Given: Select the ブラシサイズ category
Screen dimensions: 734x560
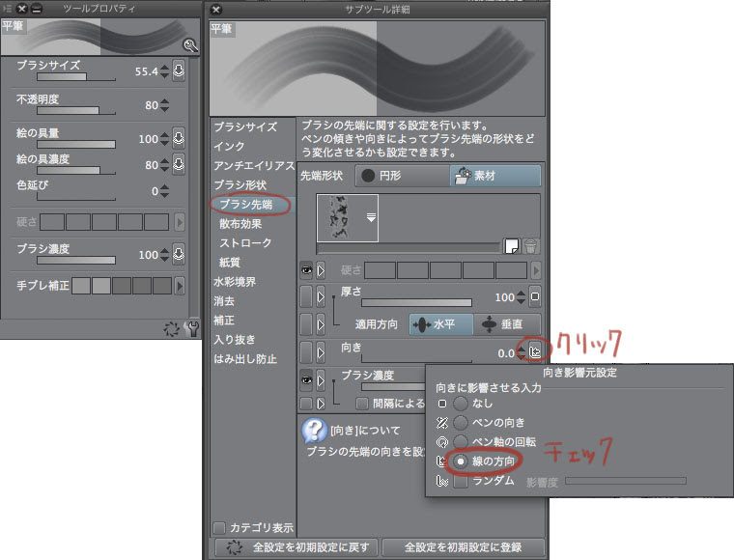Looking at the screenshot, I should click(x=245, y=126).
